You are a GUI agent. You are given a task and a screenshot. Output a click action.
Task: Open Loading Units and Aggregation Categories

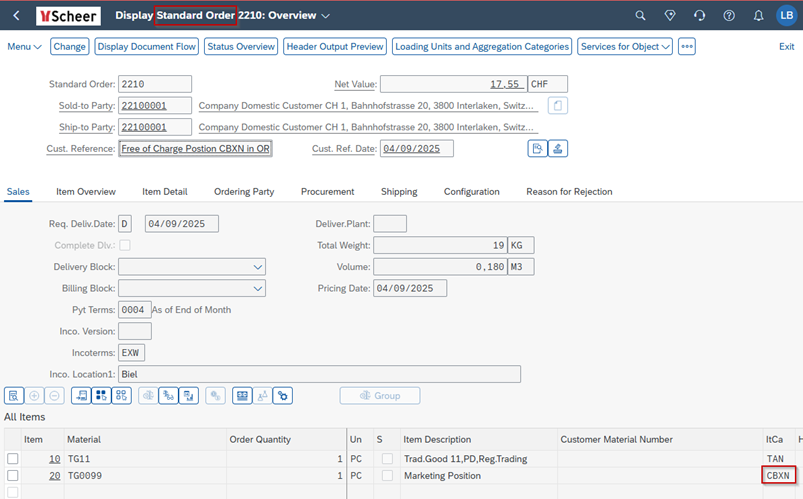point(482,47)
